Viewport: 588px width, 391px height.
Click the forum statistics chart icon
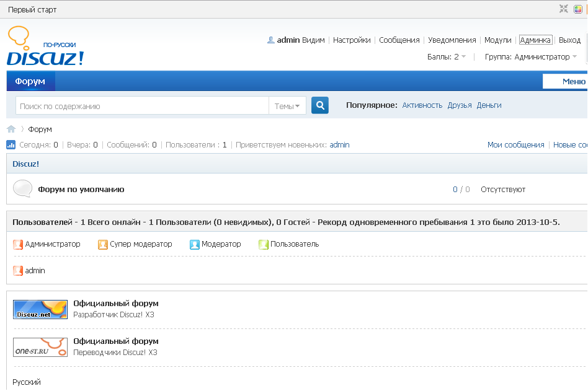coord(11,144)
